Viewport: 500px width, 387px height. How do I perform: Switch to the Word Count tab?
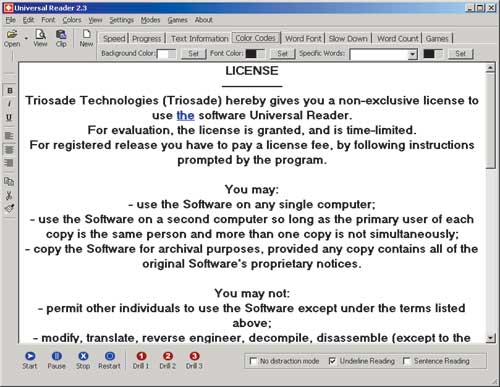coord(398,39)
